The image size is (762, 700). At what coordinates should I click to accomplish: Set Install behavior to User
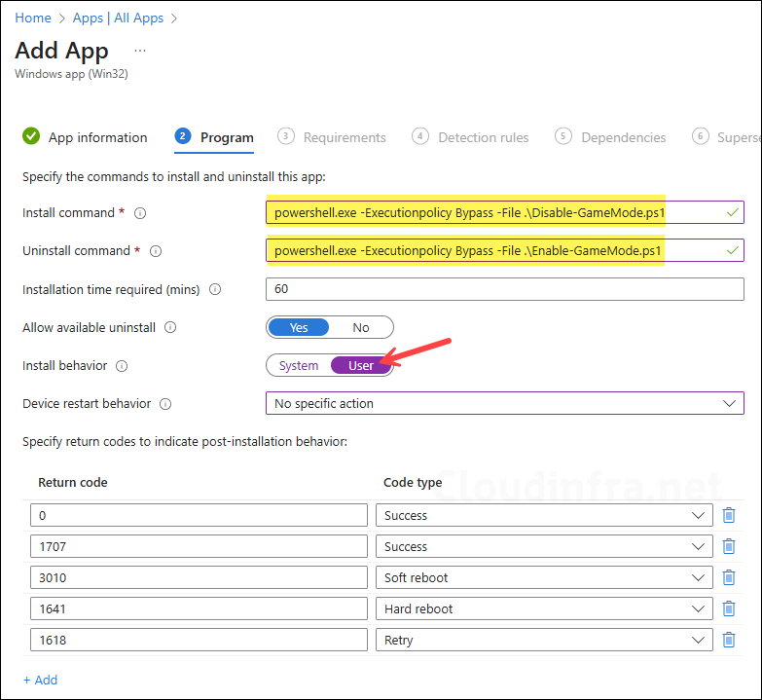coord(361,365)
